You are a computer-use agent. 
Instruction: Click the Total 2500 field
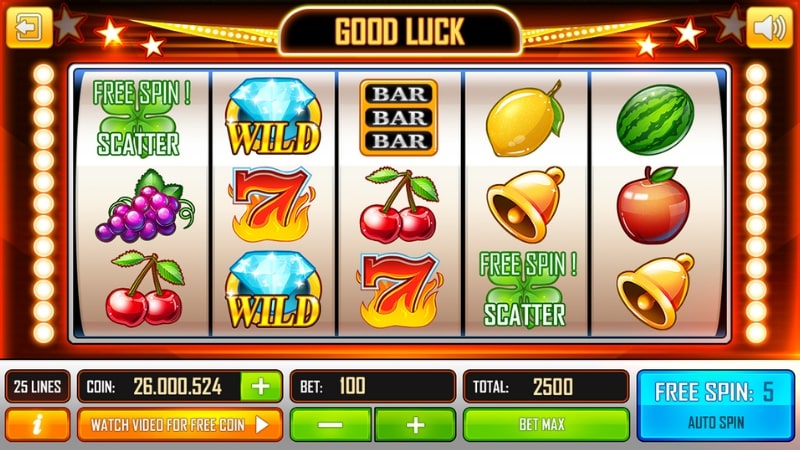(x=546, y=386)
